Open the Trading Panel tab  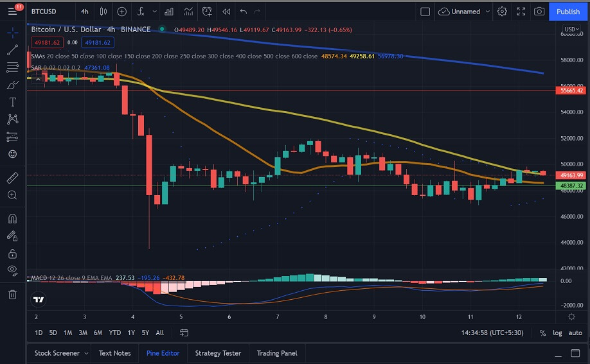point(277,353)
